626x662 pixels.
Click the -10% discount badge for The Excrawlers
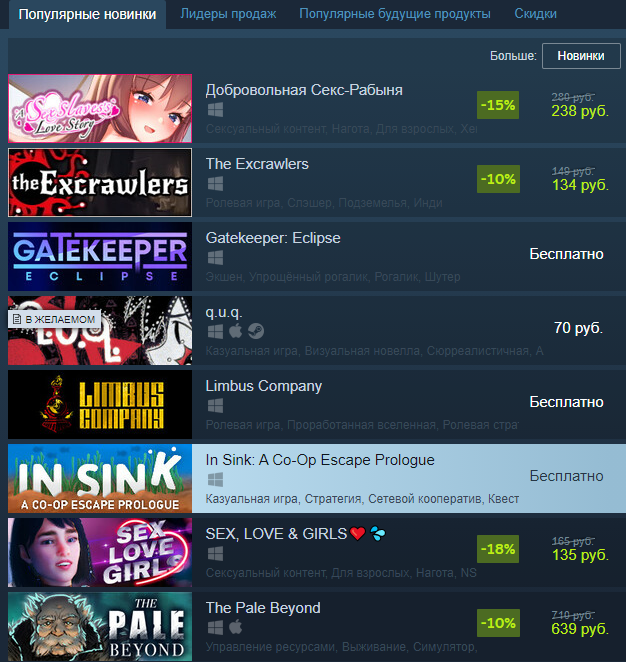coord(498,179)
